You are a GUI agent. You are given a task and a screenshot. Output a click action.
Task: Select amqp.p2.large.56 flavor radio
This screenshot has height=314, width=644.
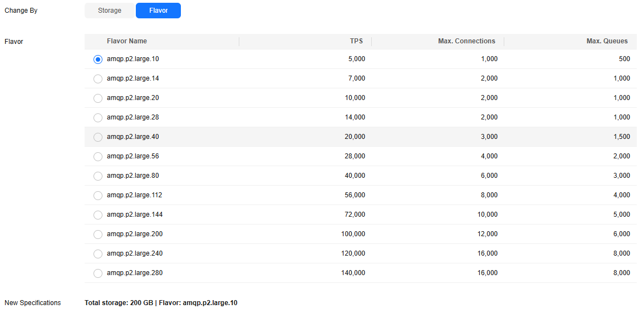point(98,157)
